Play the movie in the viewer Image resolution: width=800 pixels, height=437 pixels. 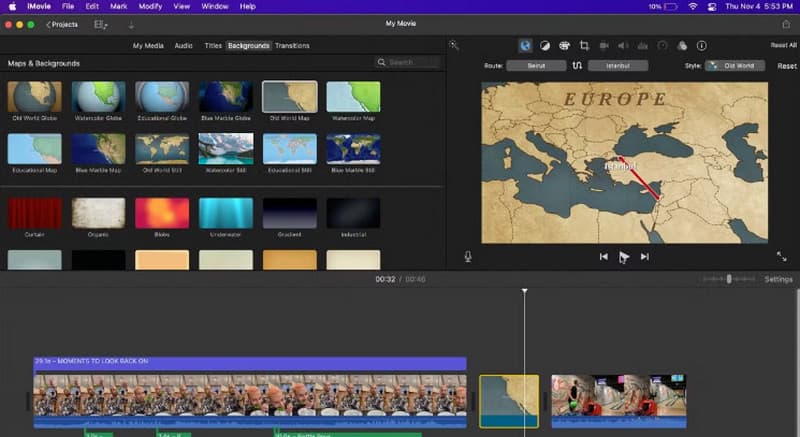tap(624, 256)
